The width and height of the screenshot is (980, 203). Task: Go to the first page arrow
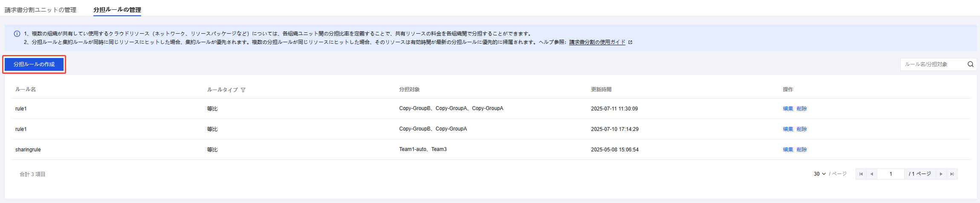[x=861, y=174]
